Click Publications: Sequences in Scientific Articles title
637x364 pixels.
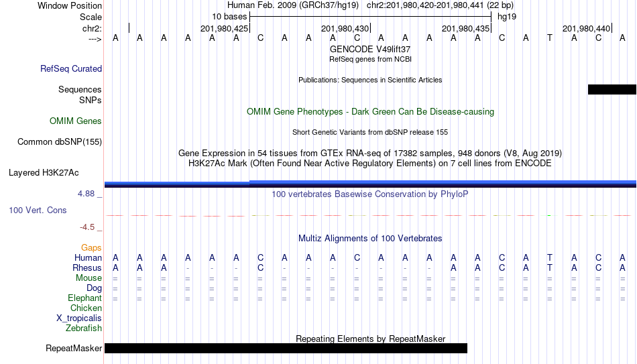(x=370, y=80)
